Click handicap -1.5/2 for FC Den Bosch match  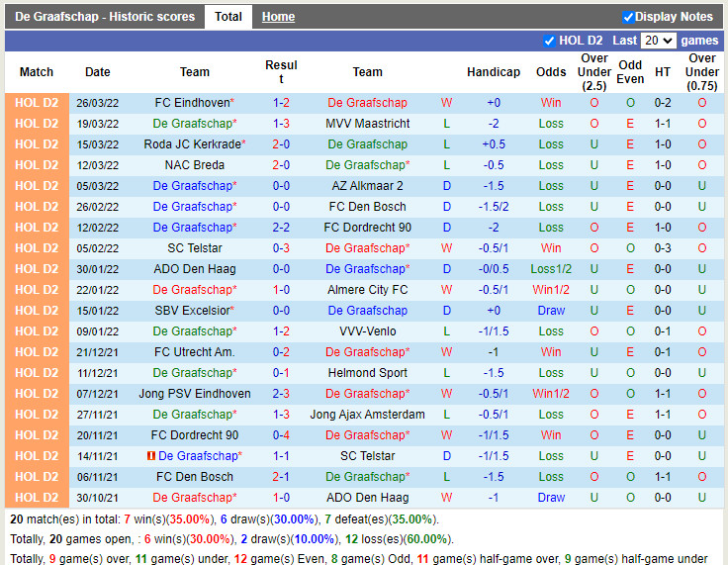494,207
